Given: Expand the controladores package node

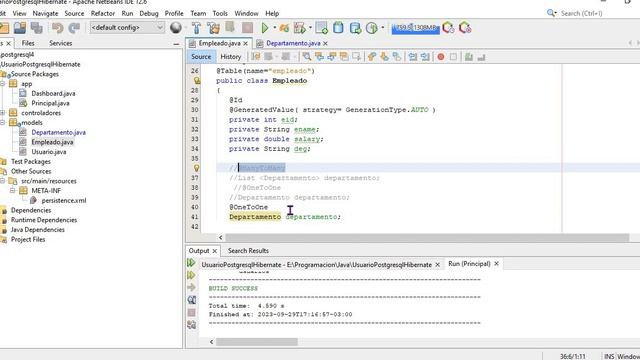Looking at the screenshot, I should 3,113.
